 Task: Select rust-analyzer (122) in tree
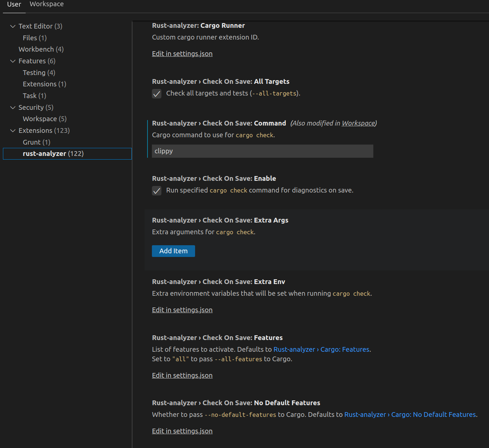67,154
